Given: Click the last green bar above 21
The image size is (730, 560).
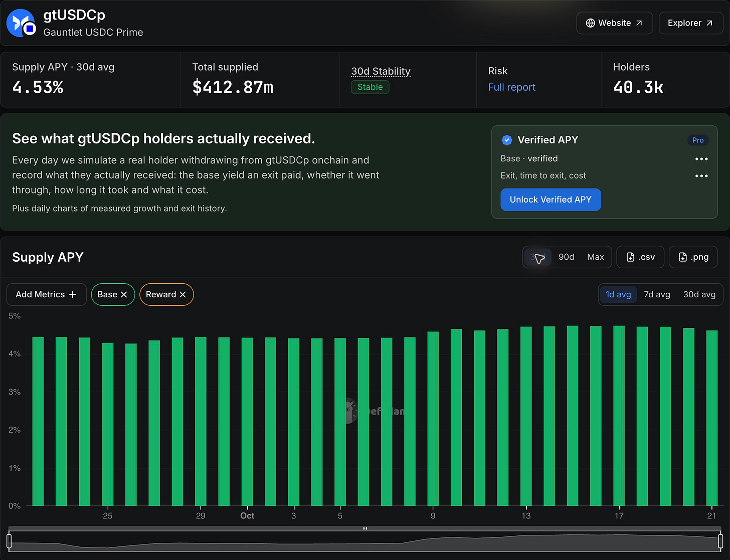Looking at the screenshot, I should (712, 418).
